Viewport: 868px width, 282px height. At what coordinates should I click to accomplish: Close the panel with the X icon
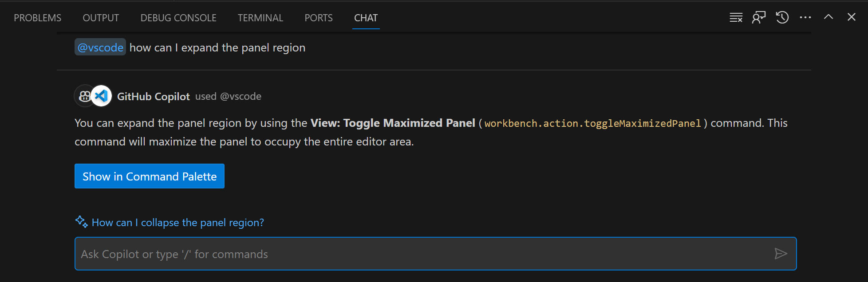coord(851,17)
